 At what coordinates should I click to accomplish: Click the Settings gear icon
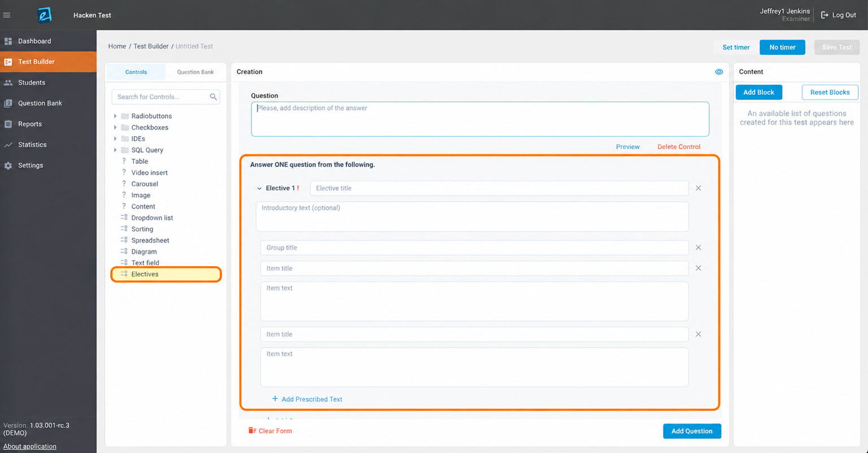coord(8,165)
